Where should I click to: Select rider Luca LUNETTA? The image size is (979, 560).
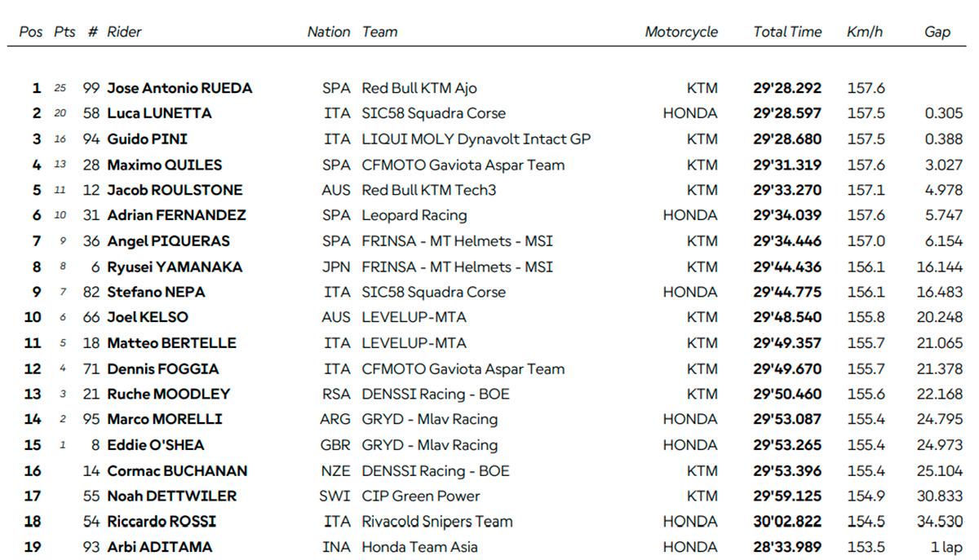coord(159,113)
